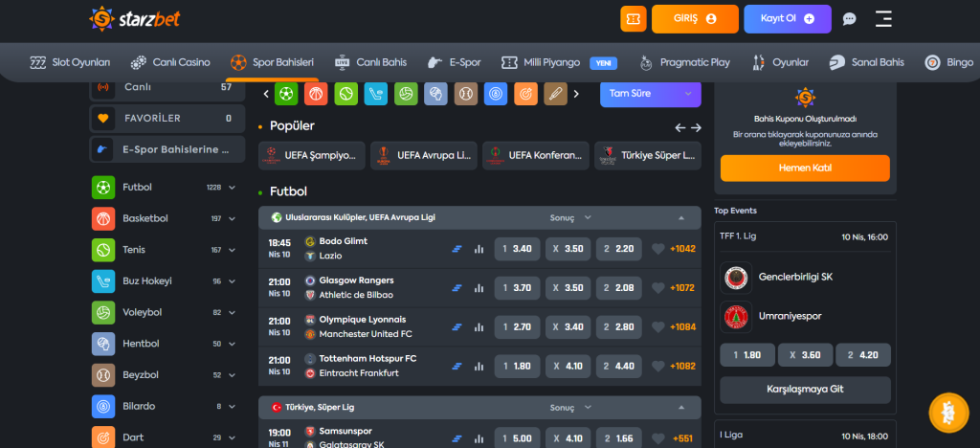Open statistics chart for Bodo Glimt match

tap(479, 249)
